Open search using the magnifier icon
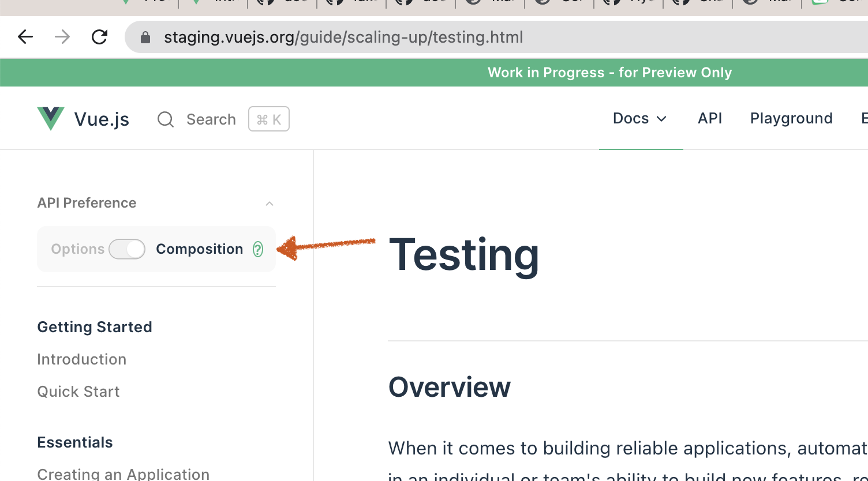868x481 pixels. (165, 119)
